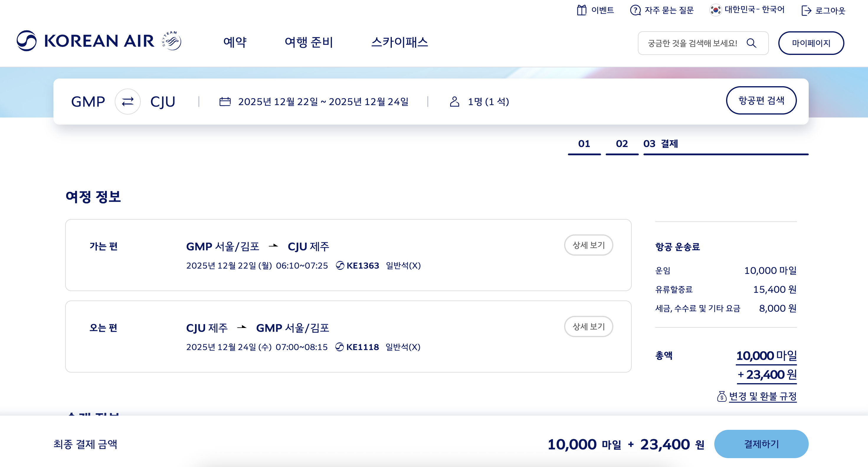Open the 스카이패스 menu
Viewport: 868px width, 467px height.
pos(399,42)
